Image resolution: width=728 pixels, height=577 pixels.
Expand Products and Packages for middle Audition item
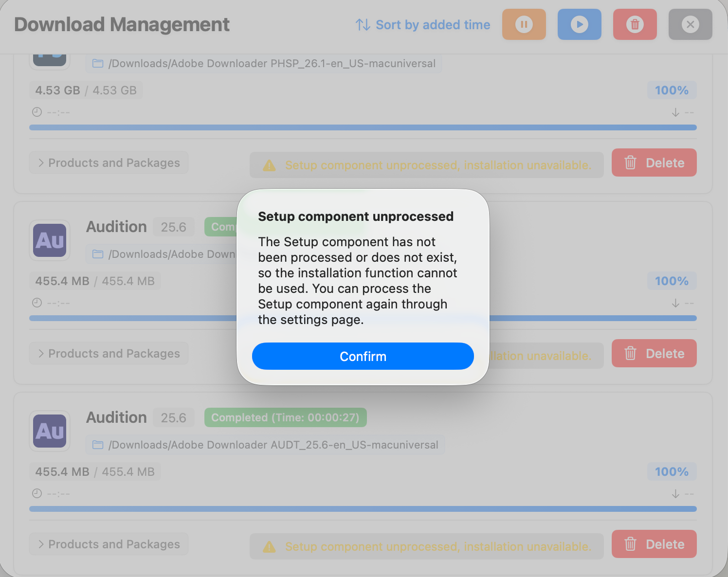(x=109, y=354)
